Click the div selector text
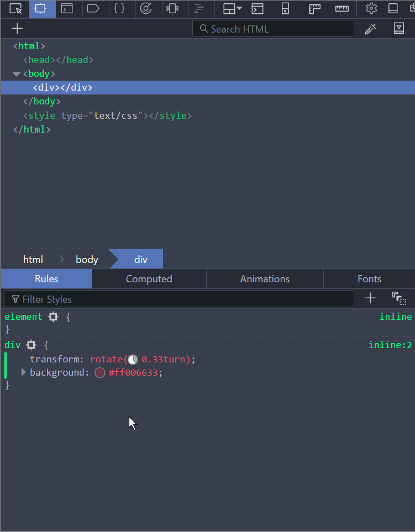 [x=13, y=345]
